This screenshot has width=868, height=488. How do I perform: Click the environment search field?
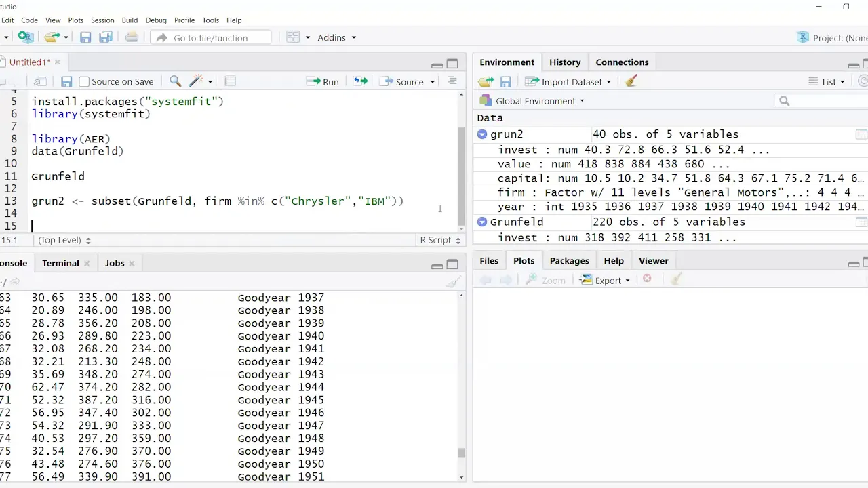[821, 101]
